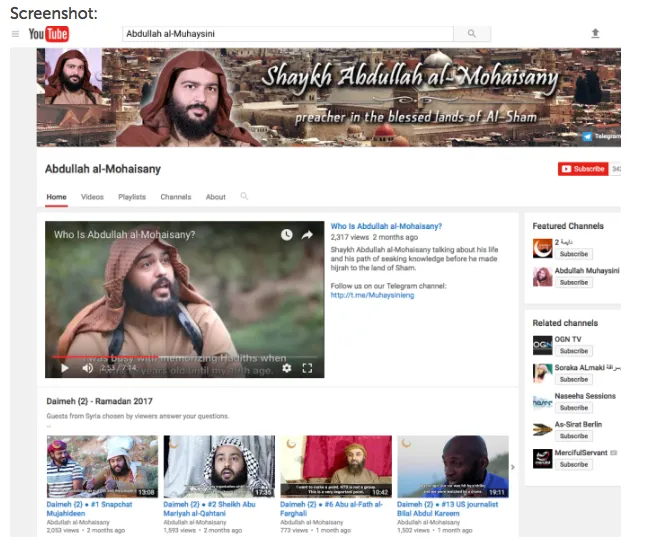Subscribe to OGN TV
Image resolution: width=652 pixels, height=560 pixels.
pos(574,351)
